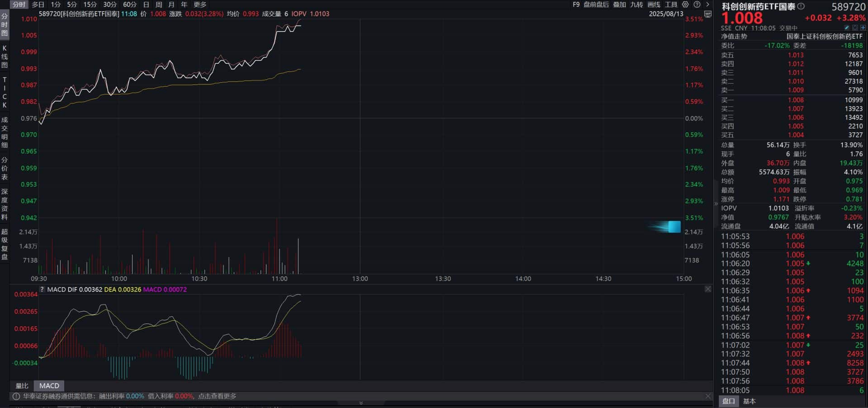Click the question mark on the MACD panel
868x408 pixels.
pos(42,289)
